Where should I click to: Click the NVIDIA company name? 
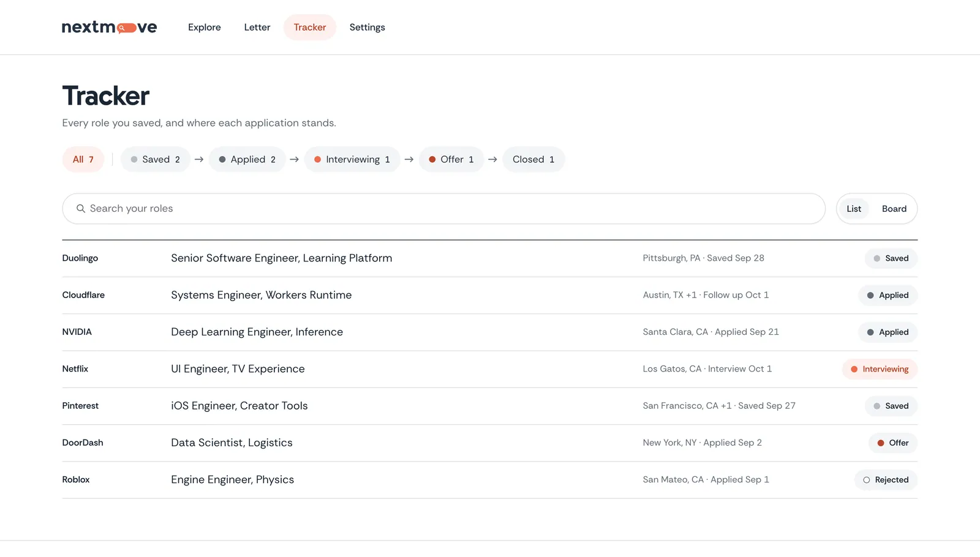[x=77, y=332]
